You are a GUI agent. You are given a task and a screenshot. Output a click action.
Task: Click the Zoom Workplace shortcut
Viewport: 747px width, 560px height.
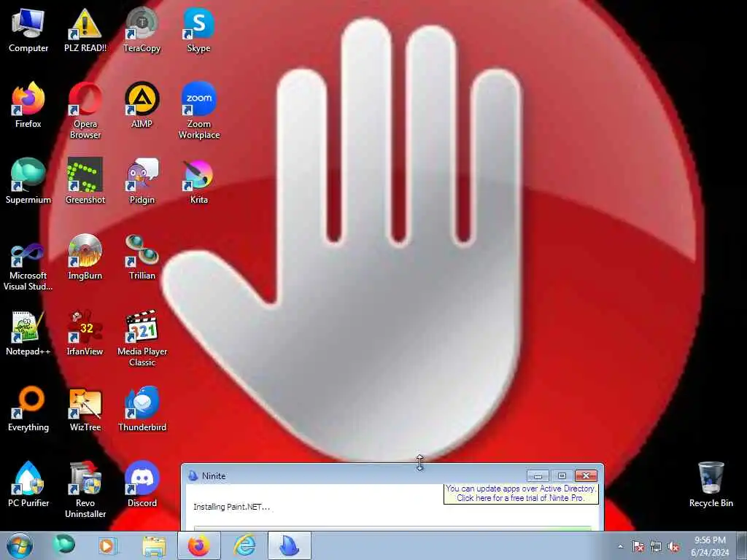click(x=198, y=111)
